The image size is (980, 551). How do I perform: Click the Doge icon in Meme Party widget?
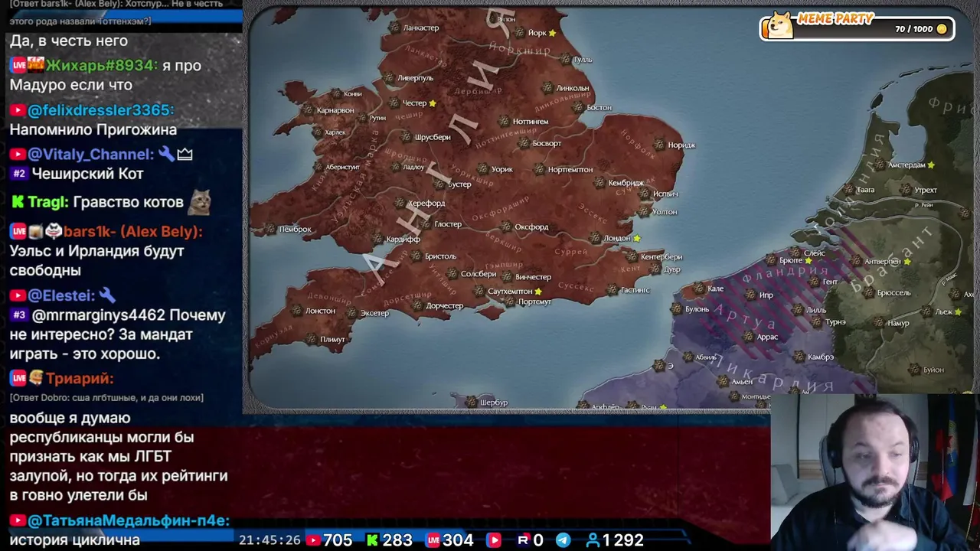click(780, 25)
